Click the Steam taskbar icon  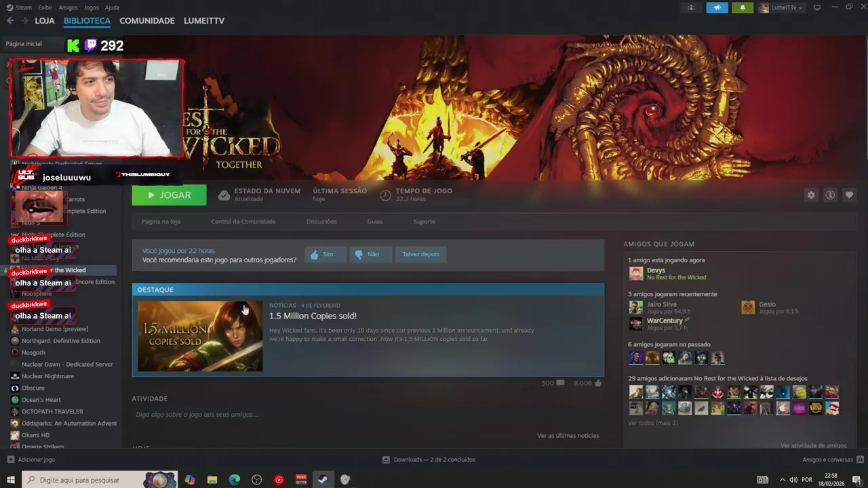coord(323,480)
